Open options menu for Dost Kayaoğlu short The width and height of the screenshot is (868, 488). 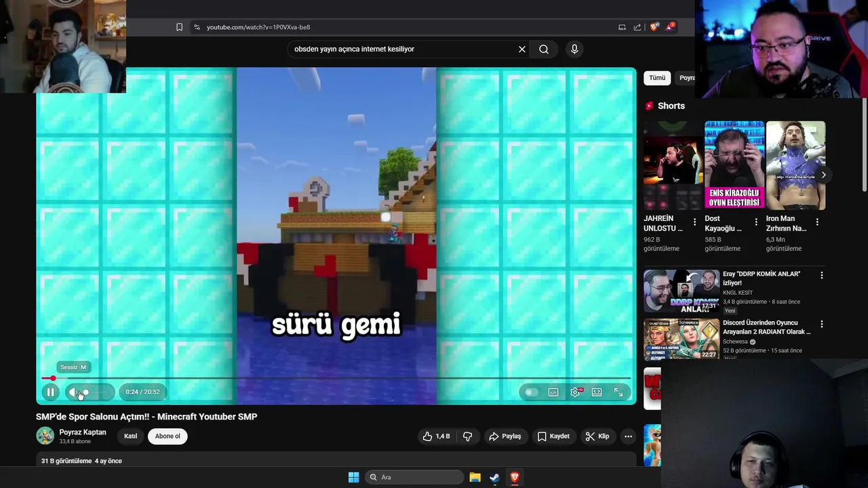click(x=756, y=222)
